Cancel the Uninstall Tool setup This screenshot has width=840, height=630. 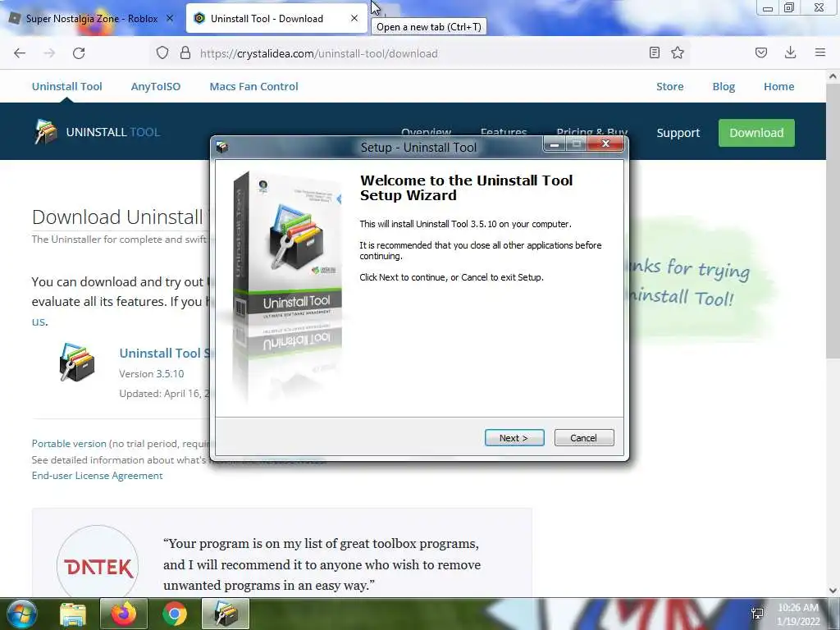coord(584,438)
